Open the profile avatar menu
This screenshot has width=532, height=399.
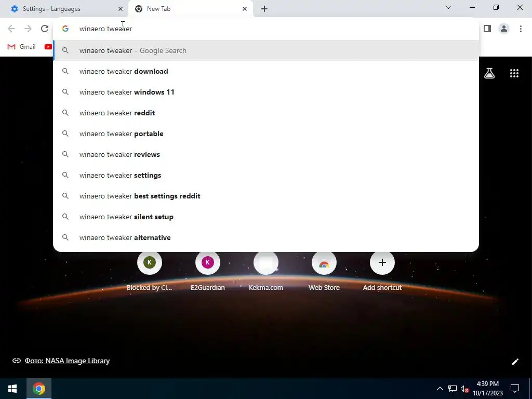click(504, 29)
